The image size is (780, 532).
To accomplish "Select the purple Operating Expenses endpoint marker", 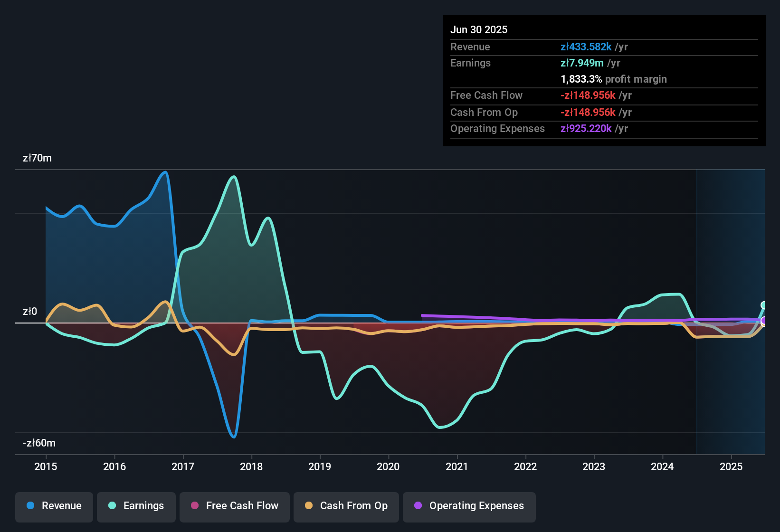I will click(x=762, y=321).
